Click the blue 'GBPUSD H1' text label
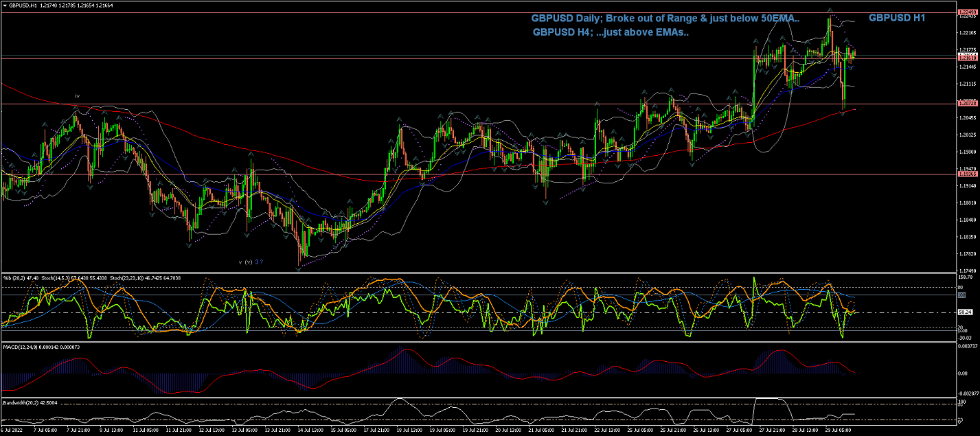The image size is (980, 436). [896, 18]
